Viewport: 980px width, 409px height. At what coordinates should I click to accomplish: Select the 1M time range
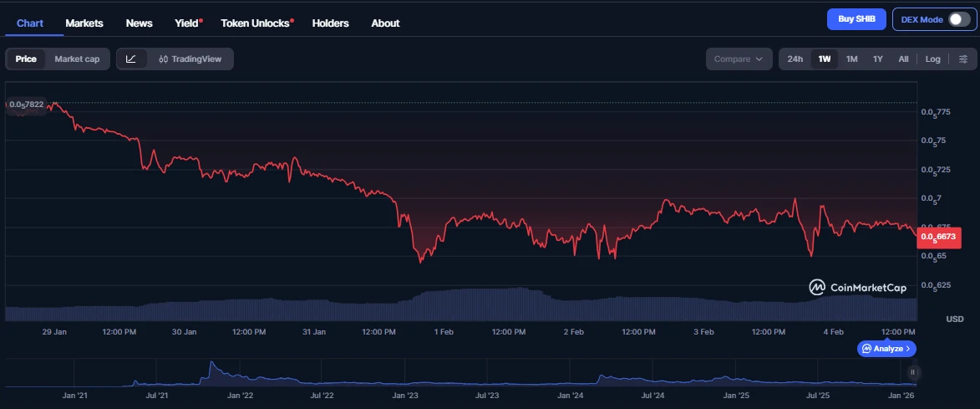851,59
